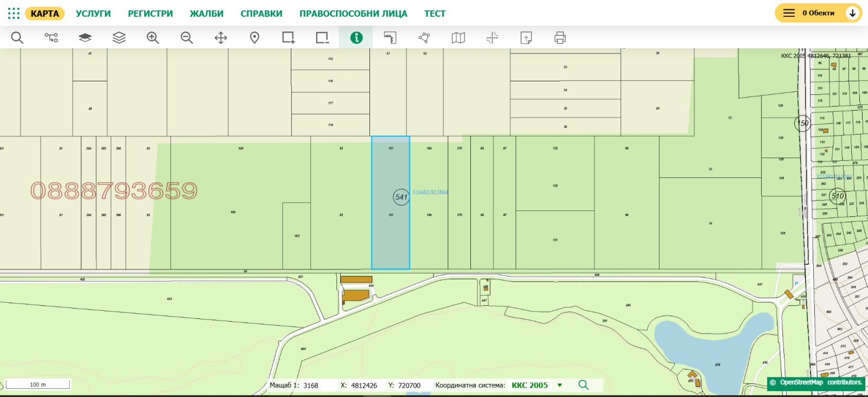The image size is (868, 397).
Task: Click the Y coordinate field 720700
Action: [x=412, y=385]
